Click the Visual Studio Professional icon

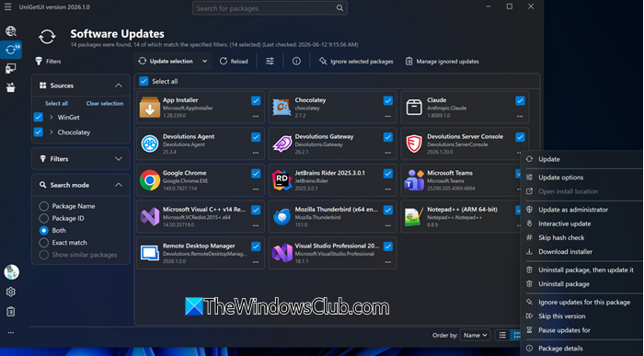point(282,253)
